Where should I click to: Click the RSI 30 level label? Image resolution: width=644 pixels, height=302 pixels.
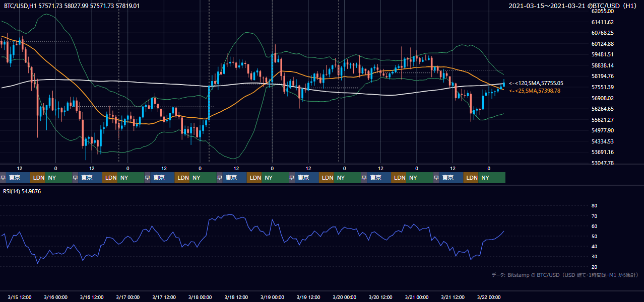point(594,256)
